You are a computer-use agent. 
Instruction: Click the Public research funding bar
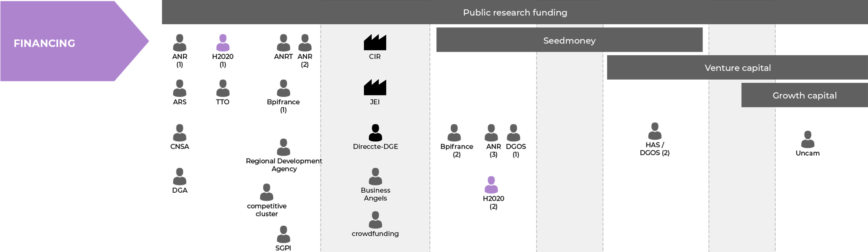click(515, 12)
